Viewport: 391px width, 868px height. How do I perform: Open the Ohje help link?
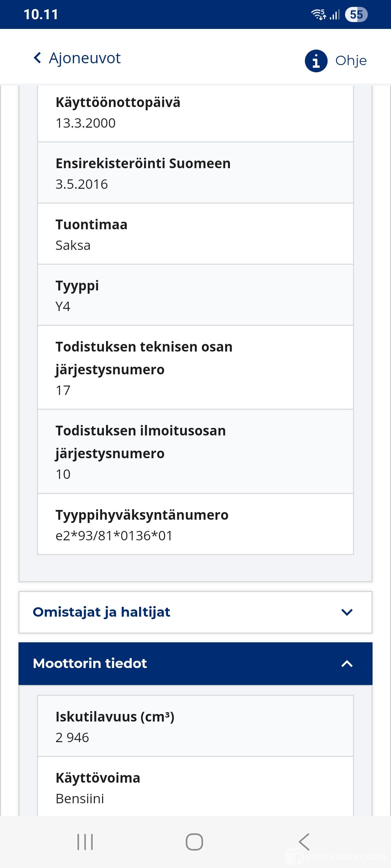click(x=351, y=61)
